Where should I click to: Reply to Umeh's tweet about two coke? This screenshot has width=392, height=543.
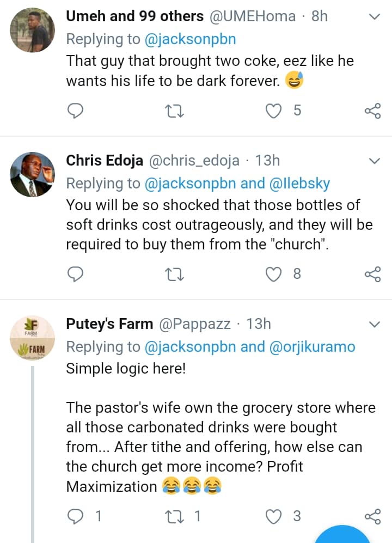click(x=75, y=111)
